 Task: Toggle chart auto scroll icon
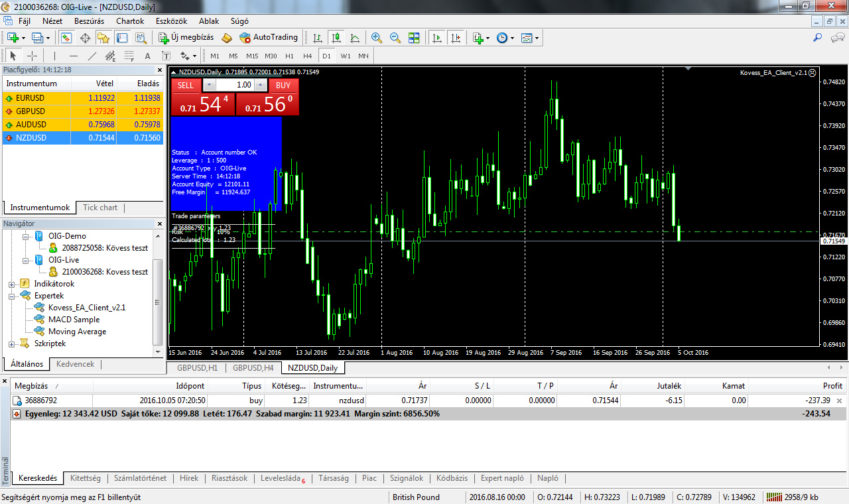point(436,38)
